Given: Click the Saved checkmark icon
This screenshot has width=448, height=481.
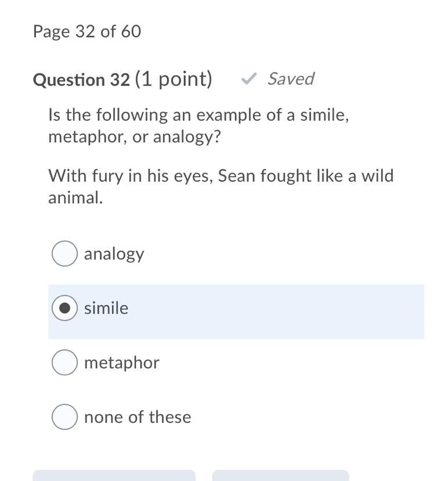Looking at the screenshot, I should 249,79.
